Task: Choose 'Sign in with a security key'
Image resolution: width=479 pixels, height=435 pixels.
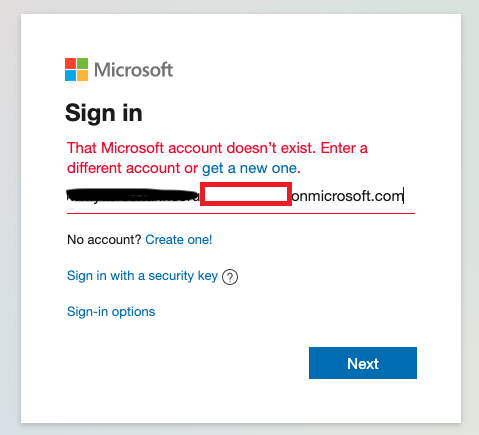Action: 142,276
